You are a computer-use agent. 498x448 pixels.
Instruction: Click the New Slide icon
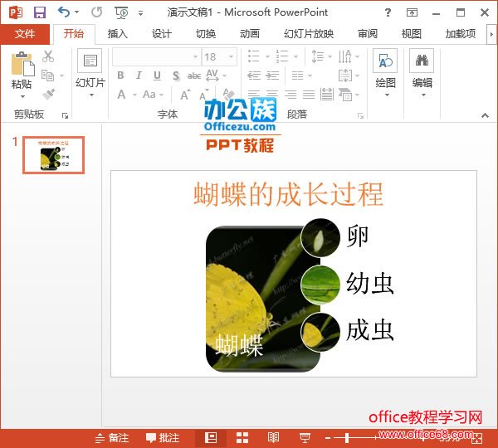(x=90, y=61)
